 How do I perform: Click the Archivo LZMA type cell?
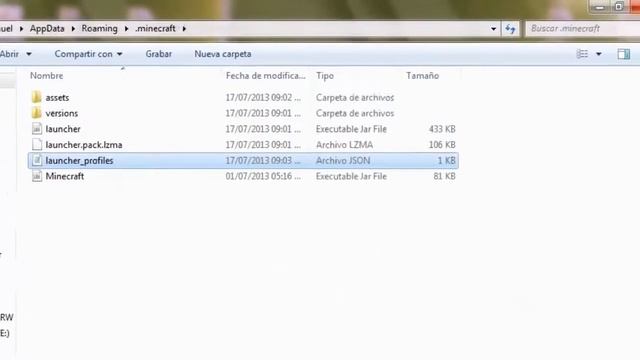tap(344, 145)
